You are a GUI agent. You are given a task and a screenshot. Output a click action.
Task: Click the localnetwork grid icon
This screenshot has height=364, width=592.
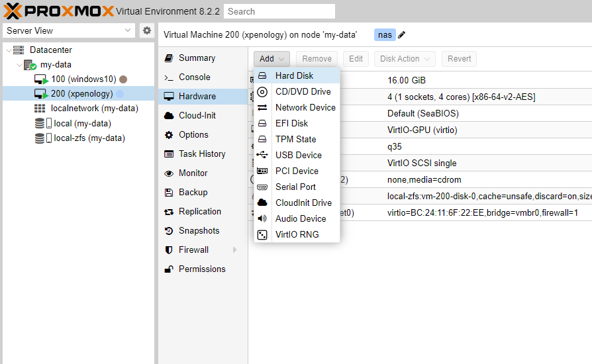40,109
